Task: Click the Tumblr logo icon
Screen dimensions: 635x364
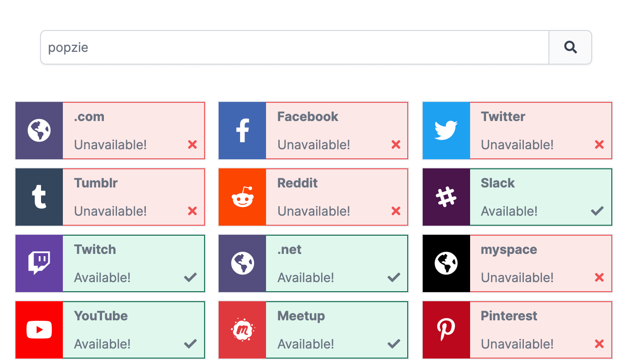Action: click(x=39, y=197)
